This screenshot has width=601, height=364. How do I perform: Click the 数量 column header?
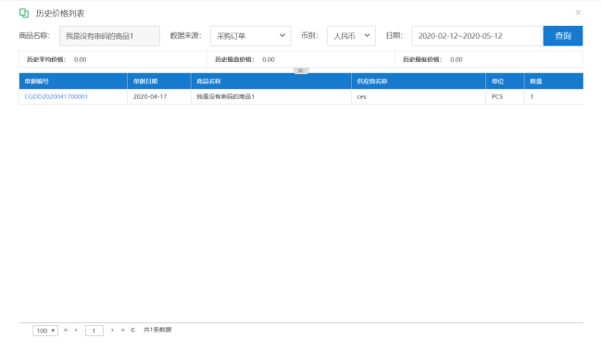pyautogui.click(x=554, y=82)
